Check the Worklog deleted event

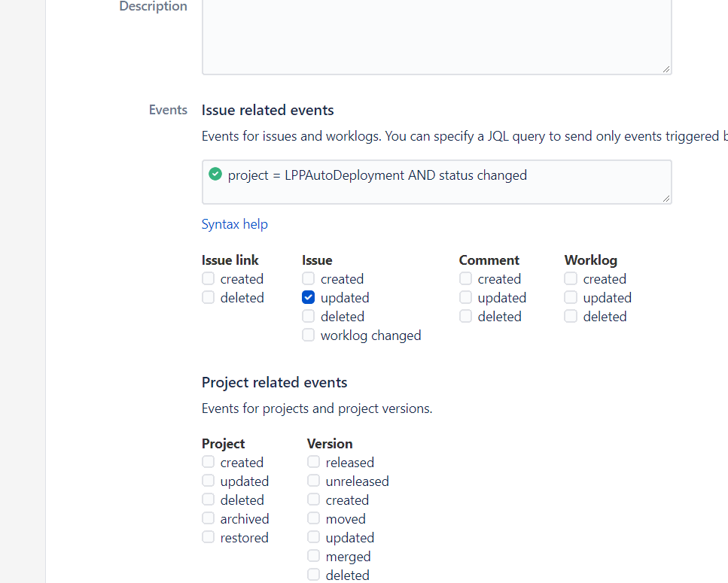571,316
